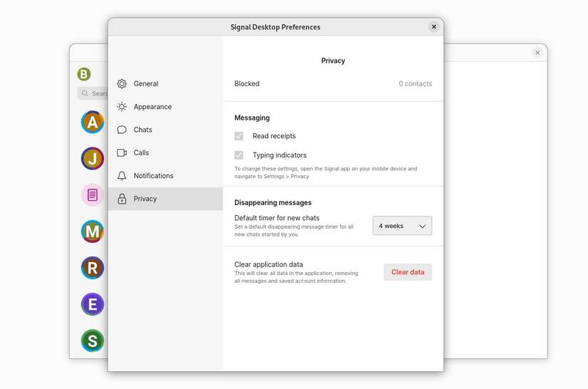The height and width of the screenshot is (389, 588).
Task: Open the 4 weeks timer dropdown
Action: coord(402,226)
